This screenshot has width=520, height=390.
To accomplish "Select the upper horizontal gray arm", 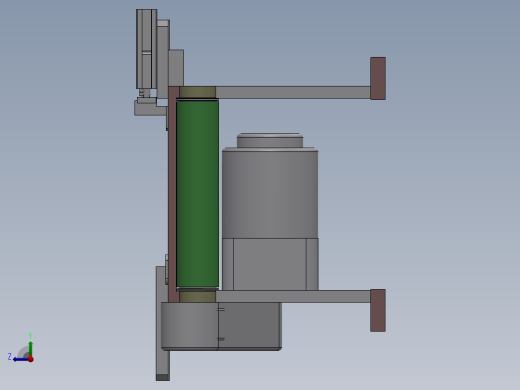I will (293, 92).
